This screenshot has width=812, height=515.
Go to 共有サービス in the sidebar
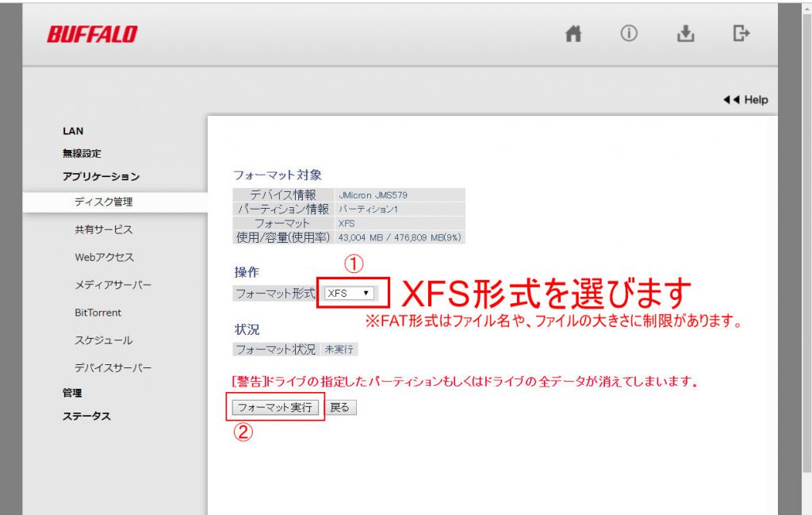pos(103,229)
